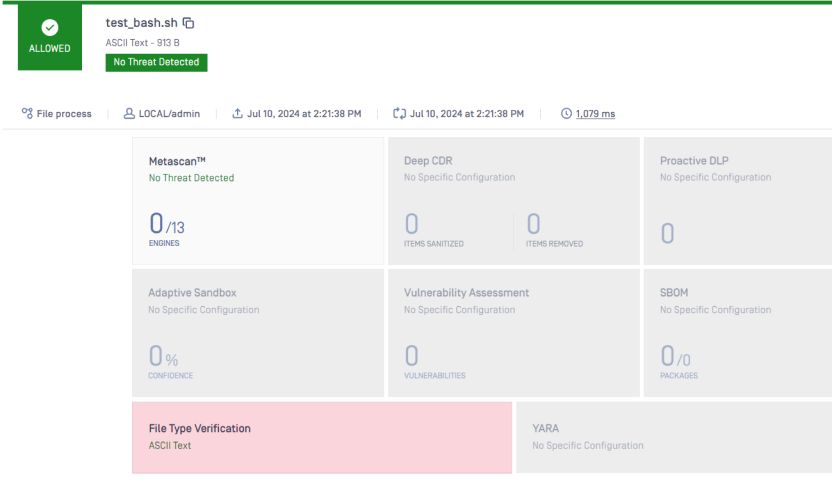Copy the test_bash.sh file name

pyautogui.click(x=188, y=23)
